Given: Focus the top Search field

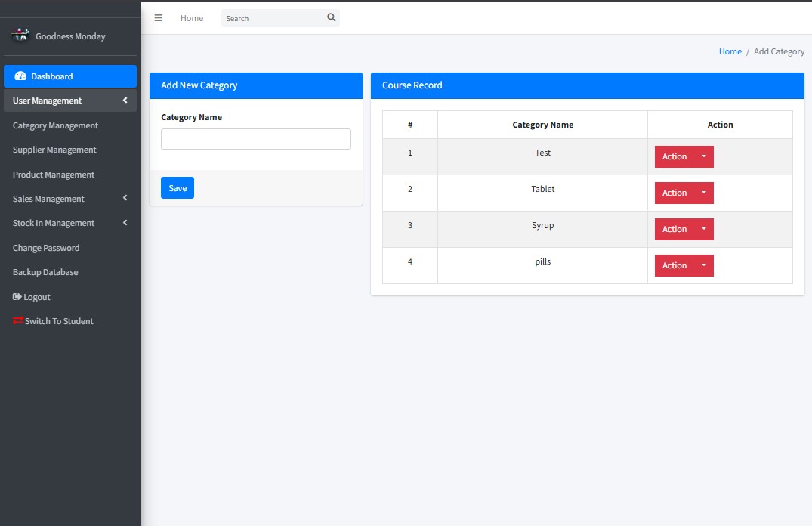Looking at the screenshot, I should 273,18.
